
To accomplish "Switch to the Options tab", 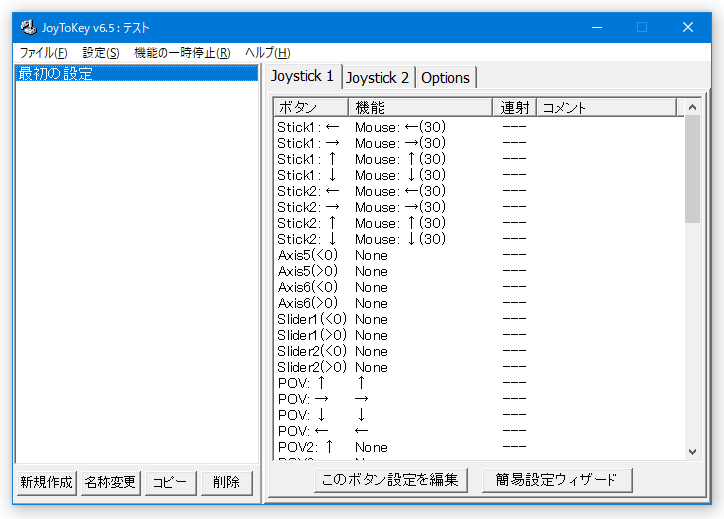I will [446, 78].
